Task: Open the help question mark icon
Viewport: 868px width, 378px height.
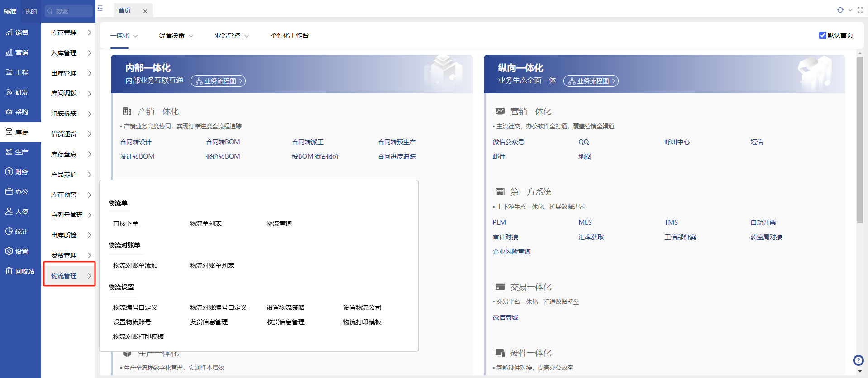Action: [x=858, y=360]
